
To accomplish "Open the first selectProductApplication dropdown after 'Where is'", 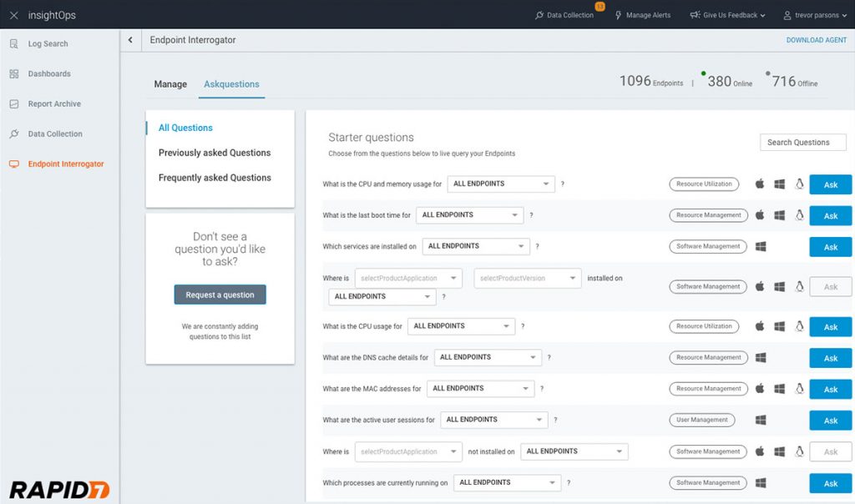I will click(408, 279).
